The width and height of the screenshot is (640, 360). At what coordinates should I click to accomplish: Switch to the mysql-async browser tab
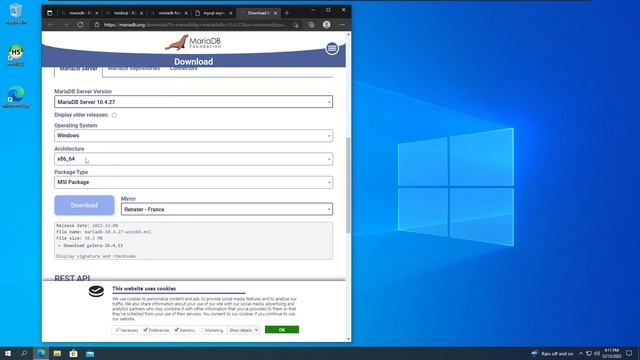tap(214, 13)
